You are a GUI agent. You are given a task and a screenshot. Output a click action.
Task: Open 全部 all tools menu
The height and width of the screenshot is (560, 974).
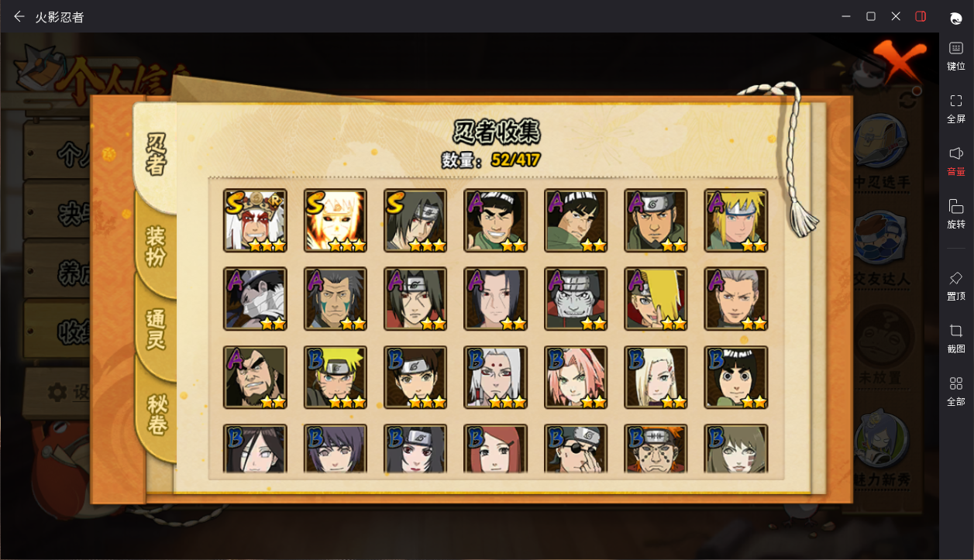[x=956, y=392]
